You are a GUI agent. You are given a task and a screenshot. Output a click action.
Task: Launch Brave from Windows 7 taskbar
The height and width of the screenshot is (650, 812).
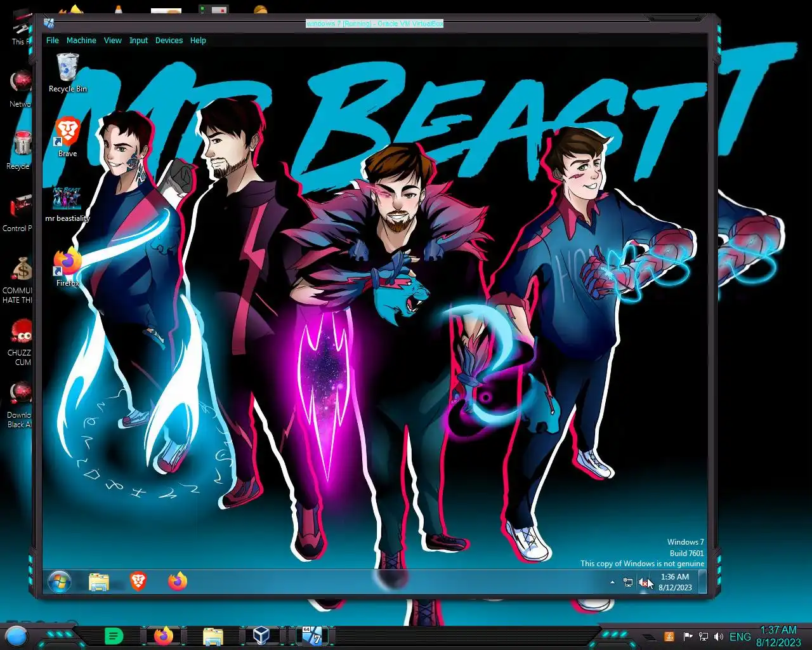coord(138,581)
